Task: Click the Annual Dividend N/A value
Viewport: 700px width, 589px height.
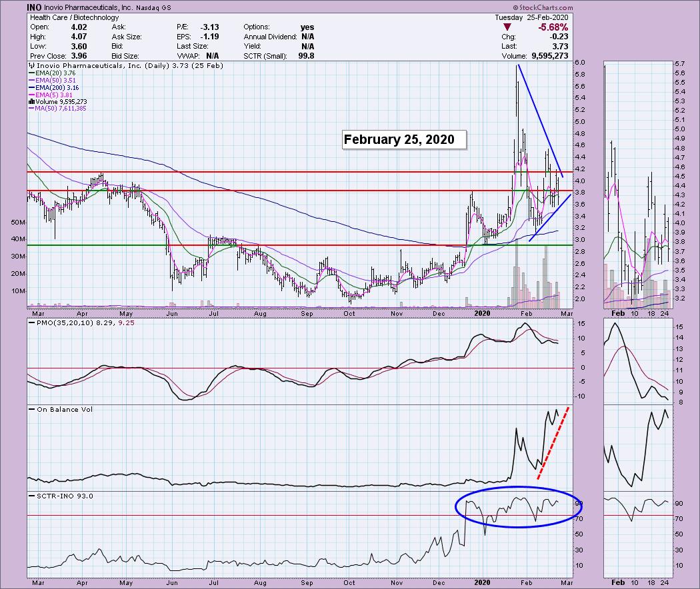Action: click(307, 37)
